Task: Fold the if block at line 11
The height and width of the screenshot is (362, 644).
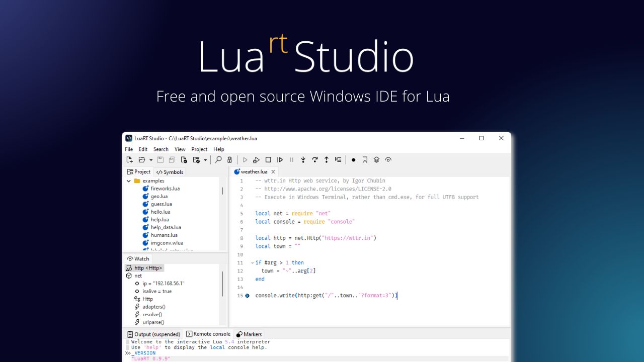Action: tap(253, 262)
